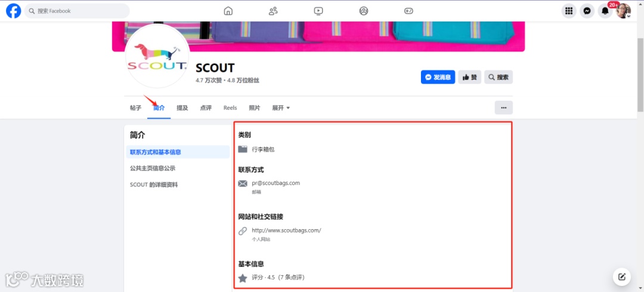Switch to the 照片 tab
644x292 pixels.
coord(254,107)
